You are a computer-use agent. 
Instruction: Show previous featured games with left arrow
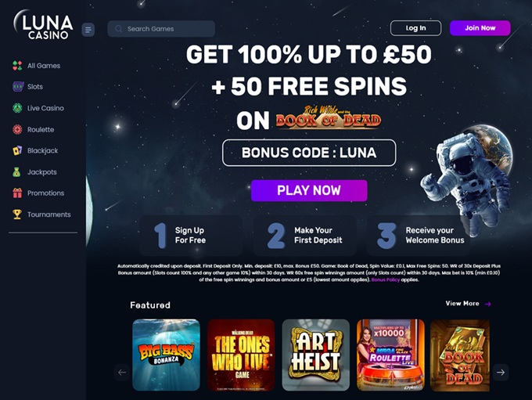pos(122,372)
